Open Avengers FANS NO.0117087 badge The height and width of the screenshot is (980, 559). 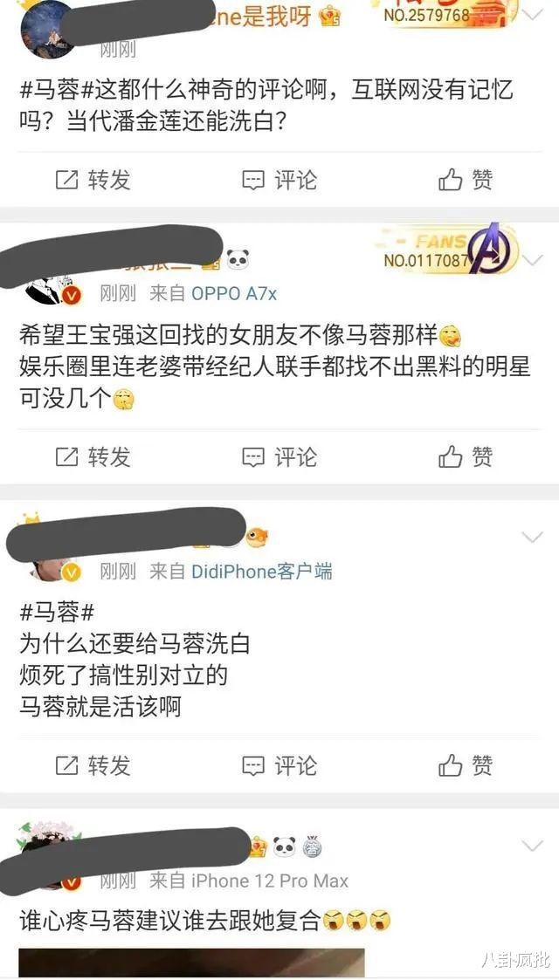[450, 249]
